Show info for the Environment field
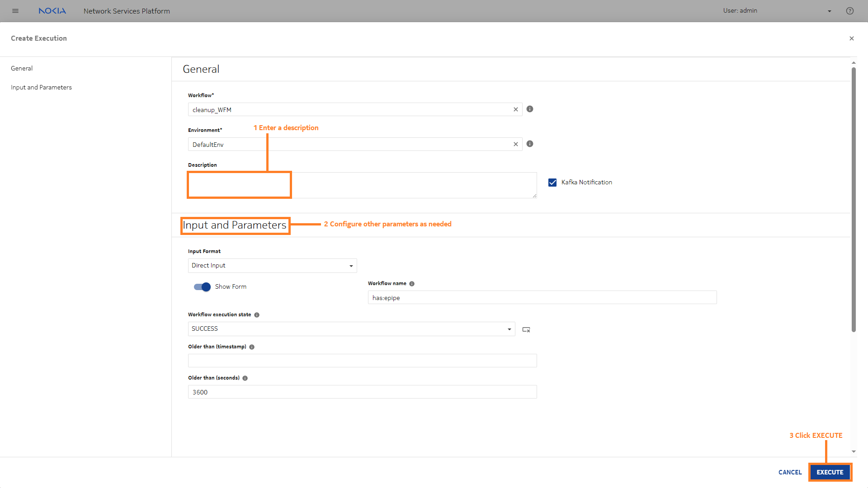The width and height of the screenshot is (868, 488). coord(530,144)
